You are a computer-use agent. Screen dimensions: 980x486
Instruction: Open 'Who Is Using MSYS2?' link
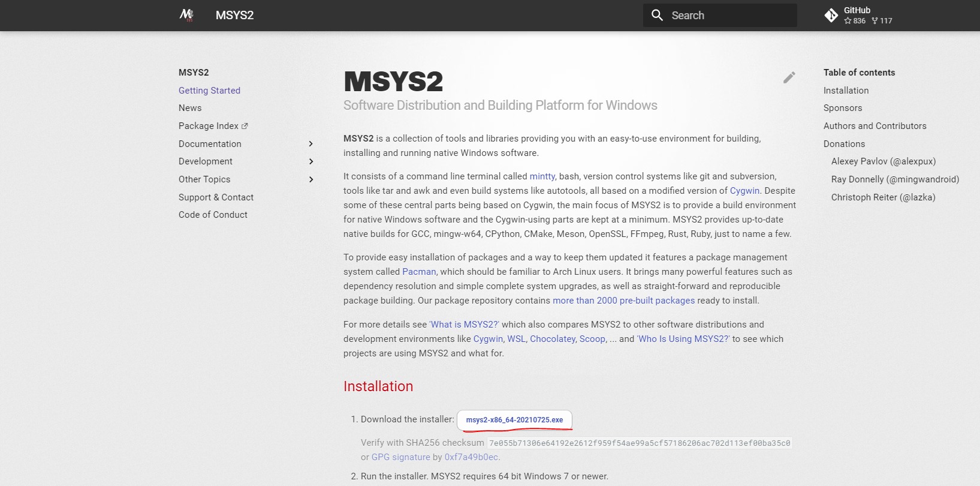683,339
